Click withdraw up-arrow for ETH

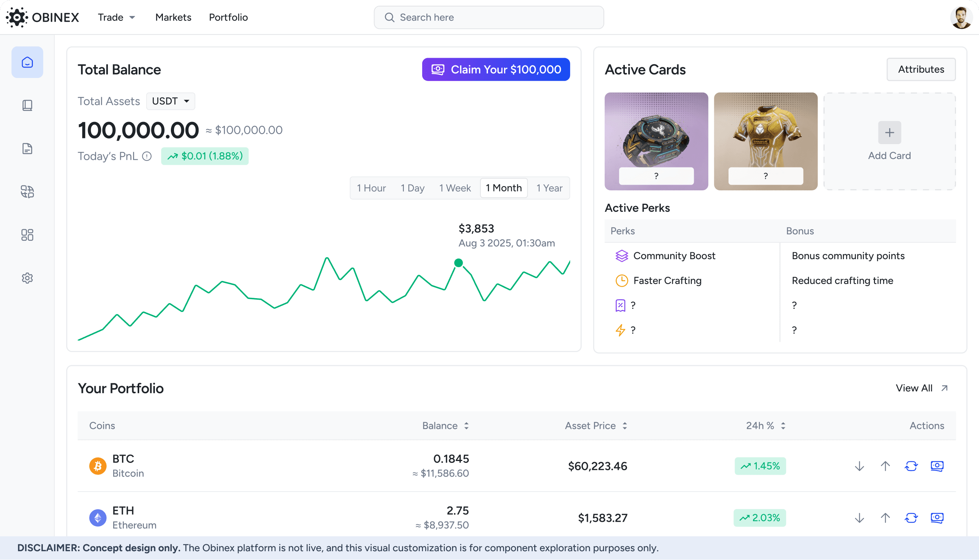[885, 518]
